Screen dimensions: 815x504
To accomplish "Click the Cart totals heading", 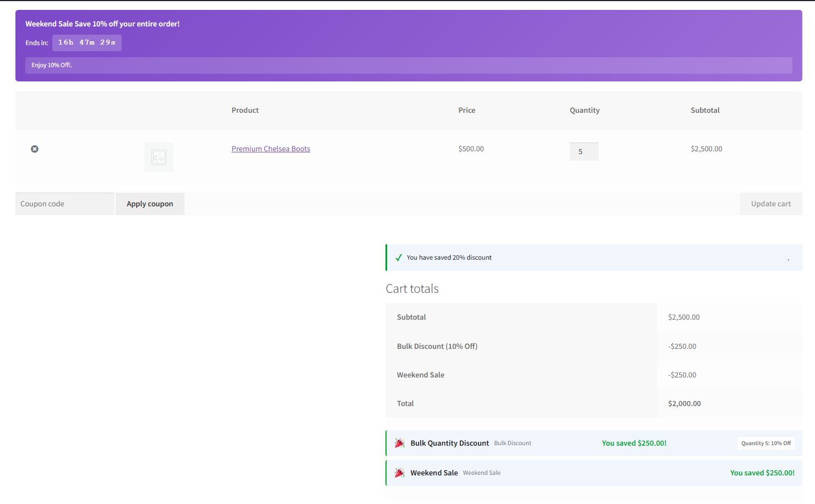I will point(412,288).
